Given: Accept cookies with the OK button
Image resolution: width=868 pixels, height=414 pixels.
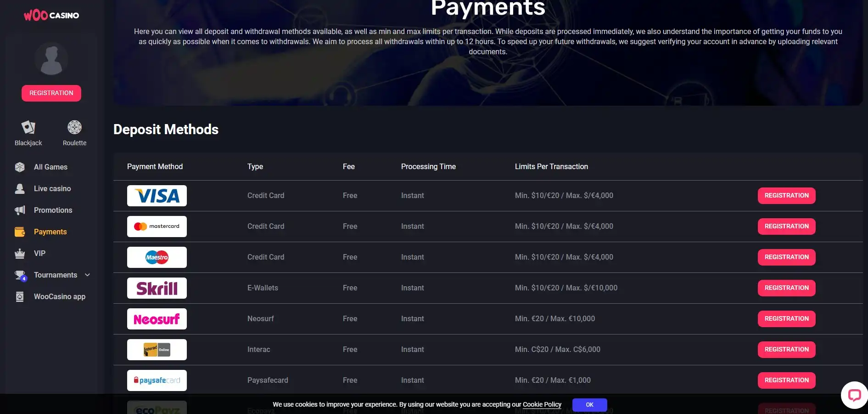Looking at the screenshot, I should (x=589, y=405).
